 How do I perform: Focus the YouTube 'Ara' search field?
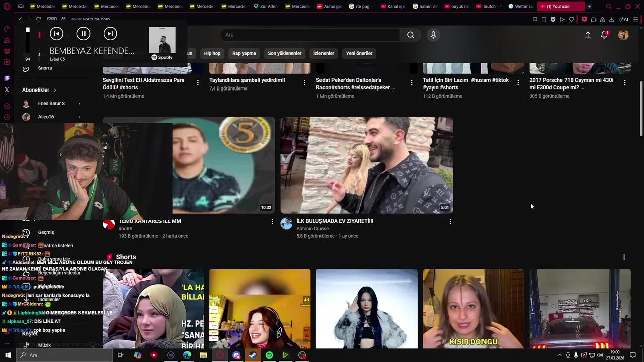tap(310, 35)
